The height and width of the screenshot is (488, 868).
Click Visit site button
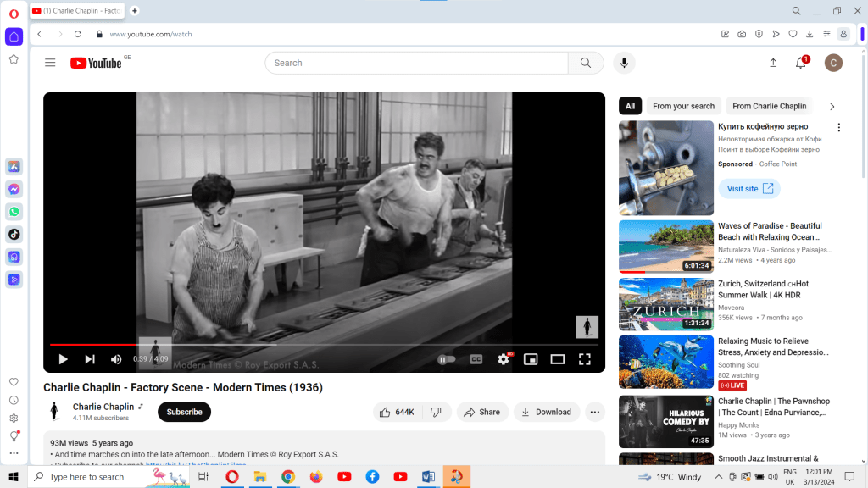click(x=749, y=189)
